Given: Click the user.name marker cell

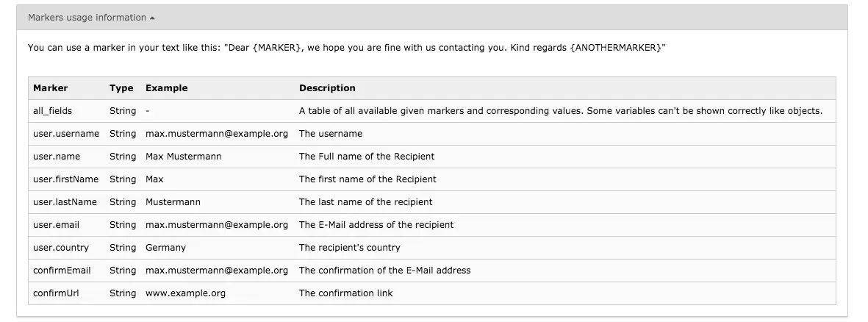Looking at the screenshot, I should coord(57,157).
